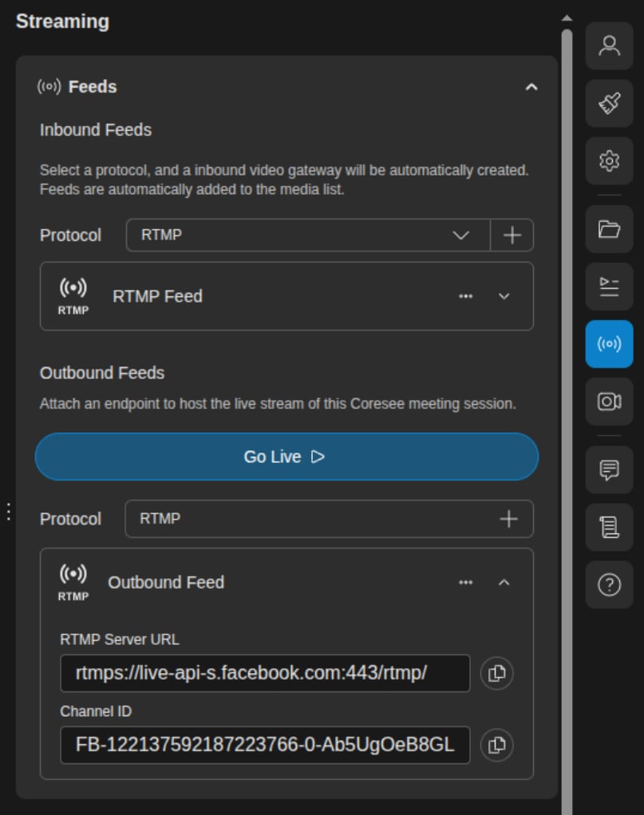Click the RTMP Server URL field
The image size is (644, 815).
(265, 673)
